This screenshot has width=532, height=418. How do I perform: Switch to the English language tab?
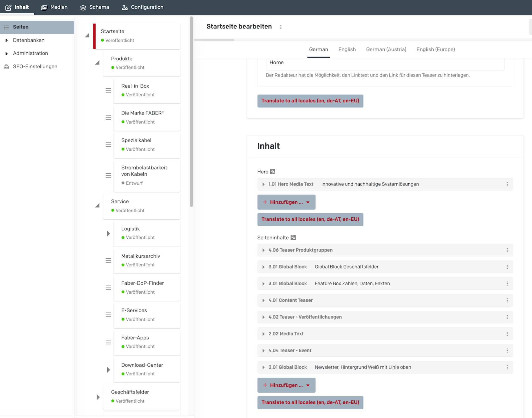point(347,49)
